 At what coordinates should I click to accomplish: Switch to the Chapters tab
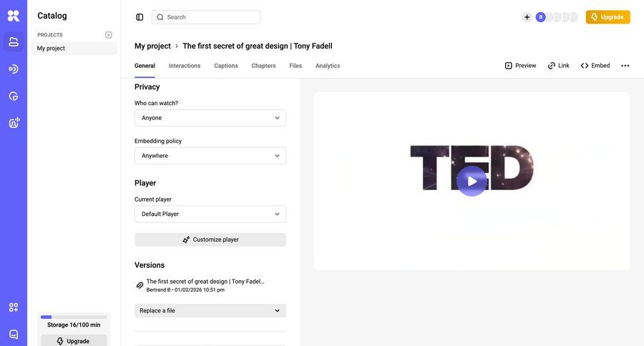pos(263,66)
